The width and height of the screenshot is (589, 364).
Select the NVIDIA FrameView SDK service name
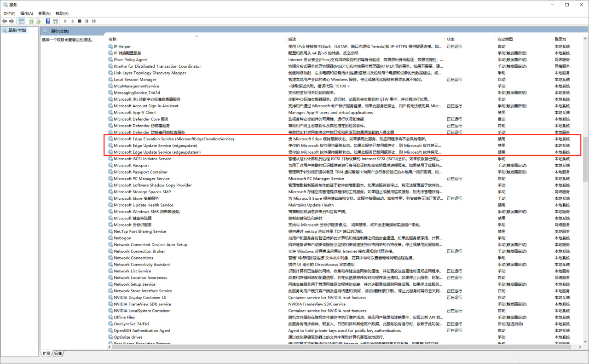coord(143,304)
